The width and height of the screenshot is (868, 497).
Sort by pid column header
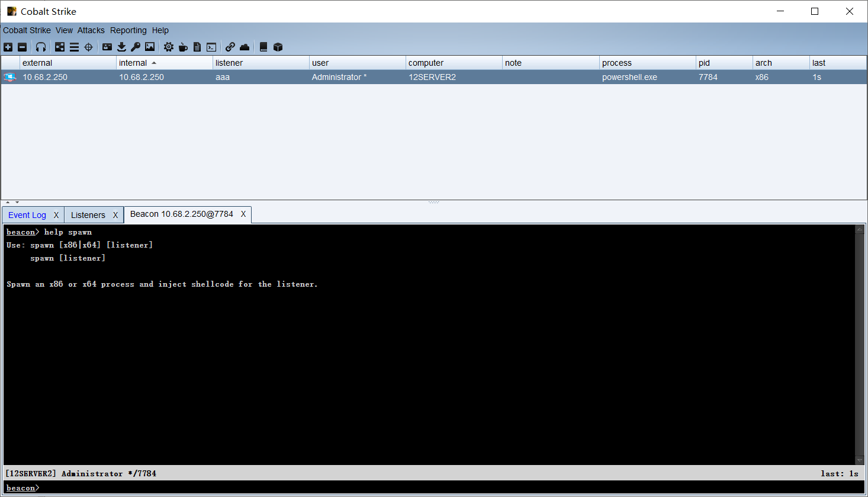[724, 63]
